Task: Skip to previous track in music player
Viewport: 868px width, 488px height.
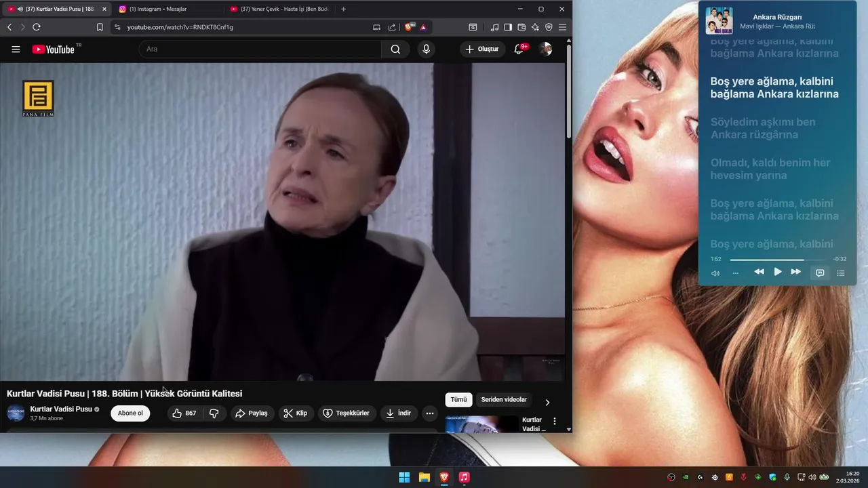Action: tap(759, 272)
